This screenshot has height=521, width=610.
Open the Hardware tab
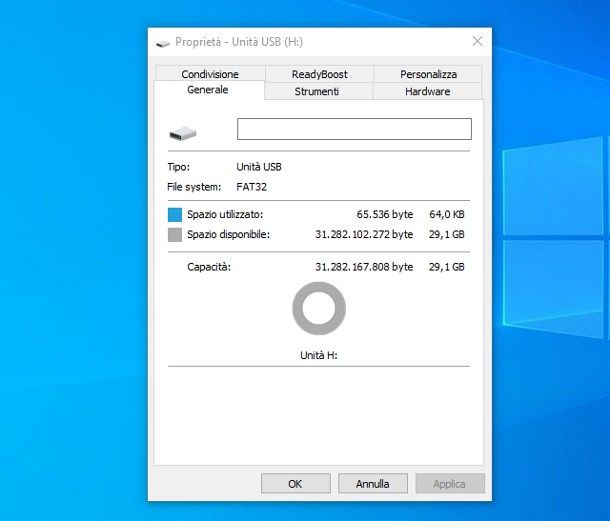coord(428,91)
